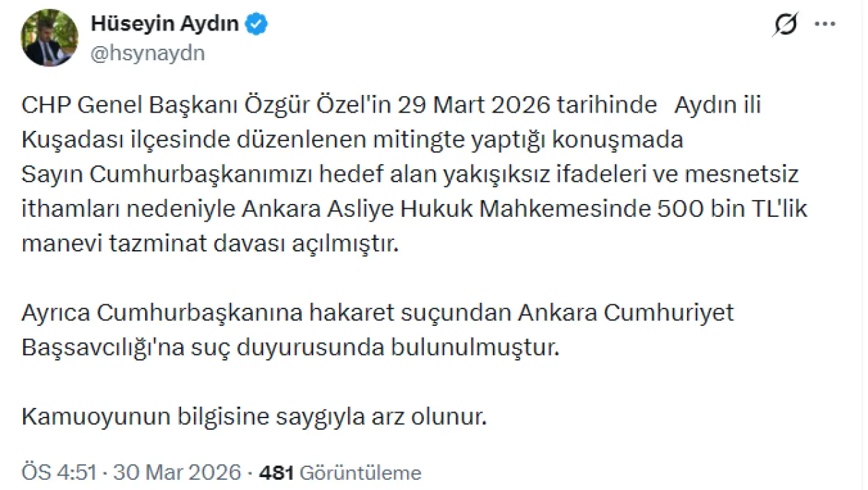Click the blue verified badge
Image resolution: width=868 pixels, height=490 pixels.
[x=257, y=24]
